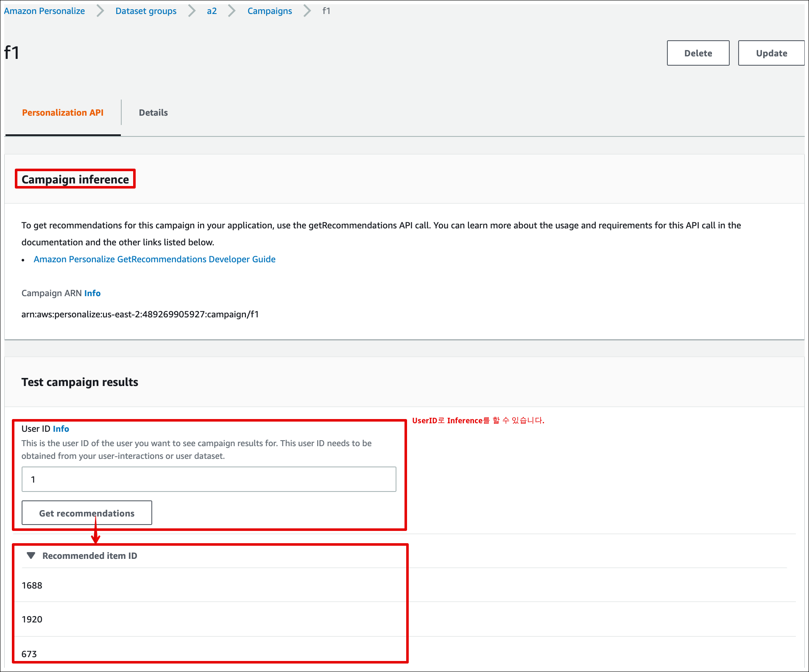Open Info next to Campaign ARN
Viewport: 809px width, 672px height.
[92, 293]
